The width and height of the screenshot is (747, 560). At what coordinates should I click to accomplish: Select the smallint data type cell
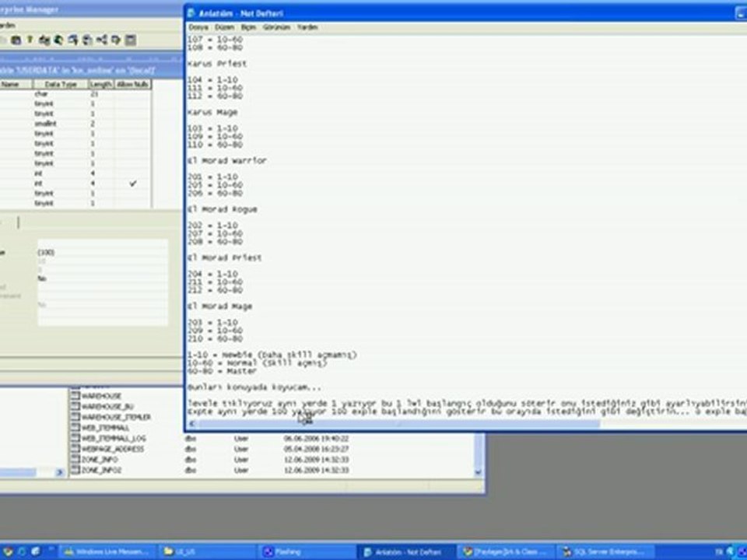(x=61, y=124)
